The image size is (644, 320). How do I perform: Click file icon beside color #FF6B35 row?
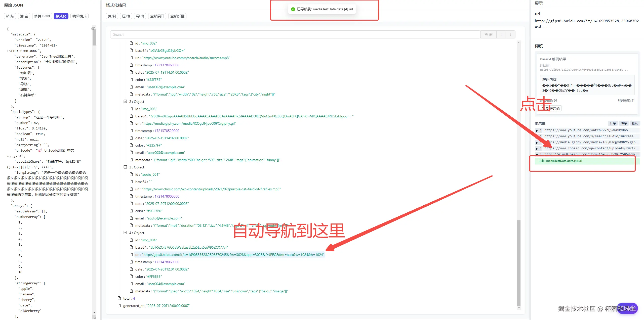(131, 277)
